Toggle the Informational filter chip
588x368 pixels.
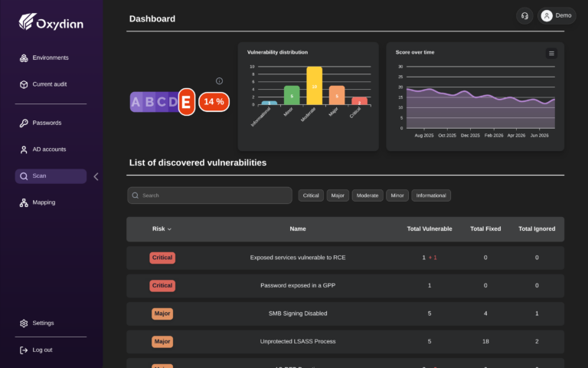click(431, 195)
